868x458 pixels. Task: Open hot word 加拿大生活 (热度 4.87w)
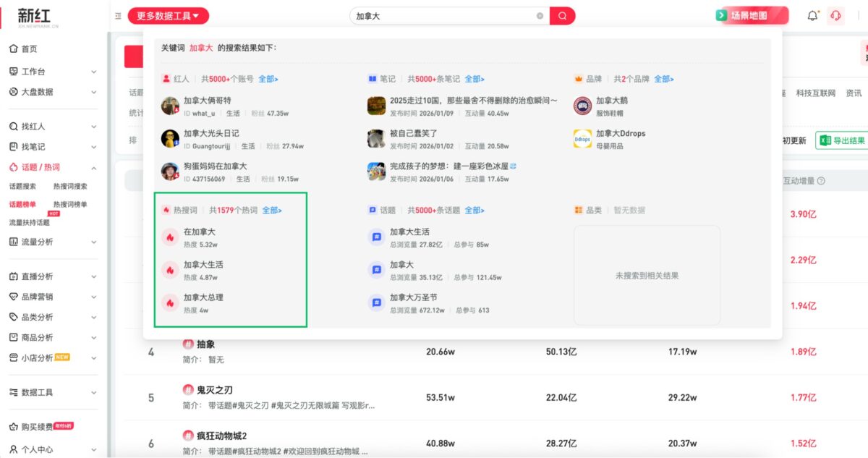203,265
